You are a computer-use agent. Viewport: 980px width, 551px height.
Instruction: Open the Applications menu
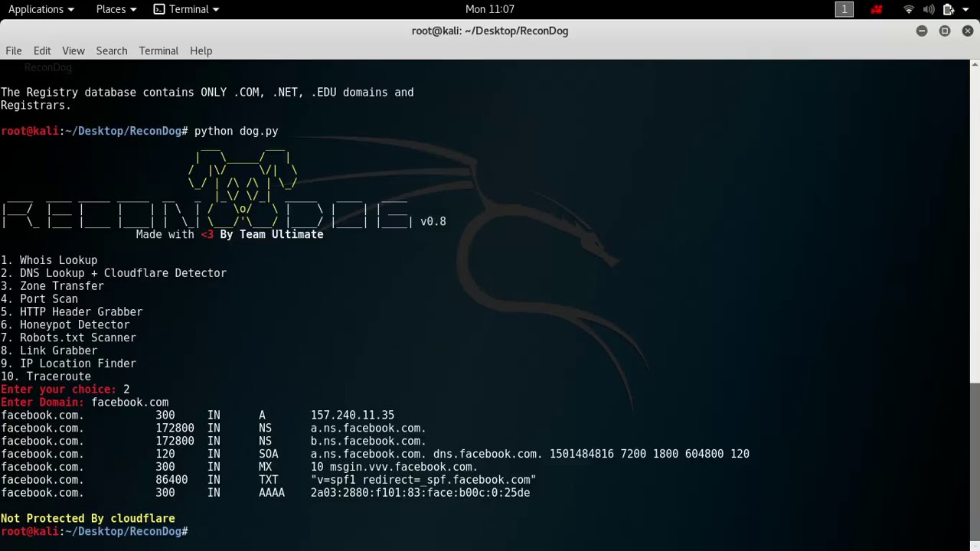(x=41, y=9)
